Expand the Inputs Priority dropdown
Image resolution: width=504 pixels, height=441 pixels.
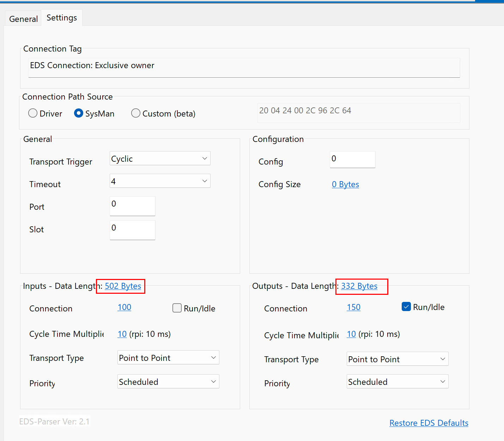(168, 382)
